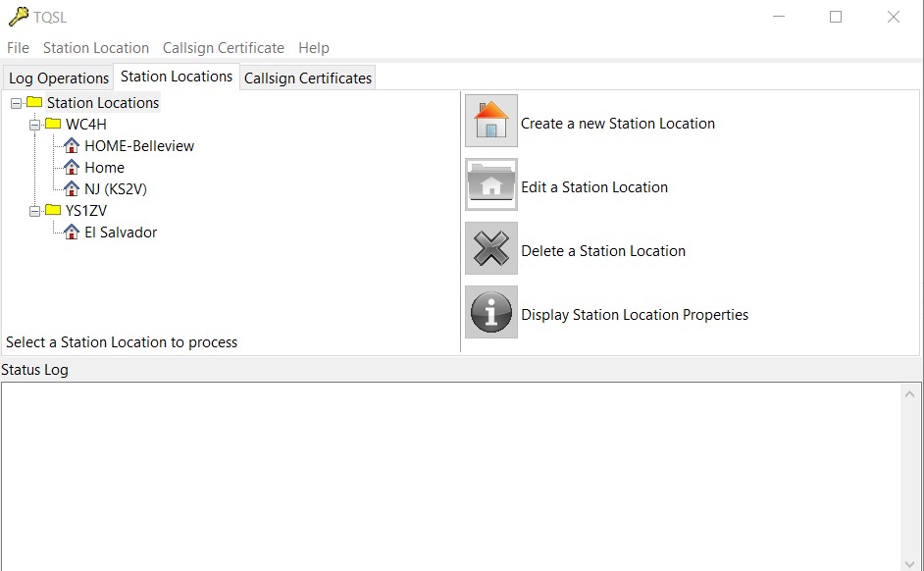
Task: Click the TQSL key icon in title bar
Action: [19, 17]
